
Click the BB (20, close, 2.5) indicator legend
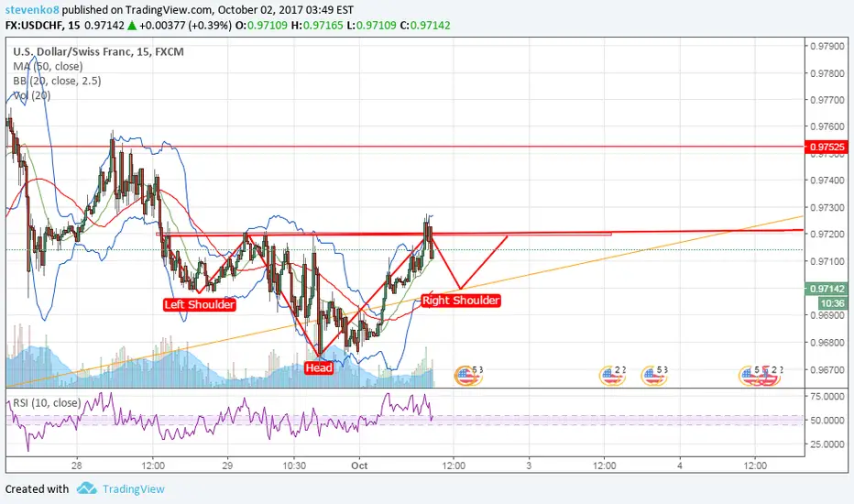[57, 81]
